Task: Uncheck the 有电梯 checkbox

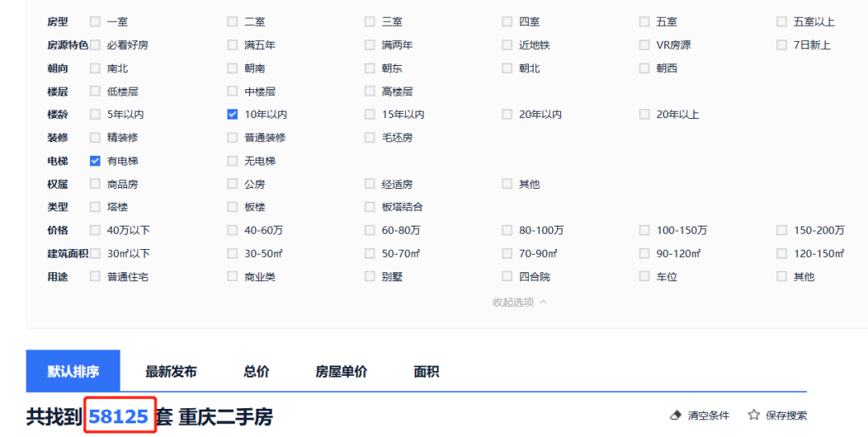Action: coord(95,161)
